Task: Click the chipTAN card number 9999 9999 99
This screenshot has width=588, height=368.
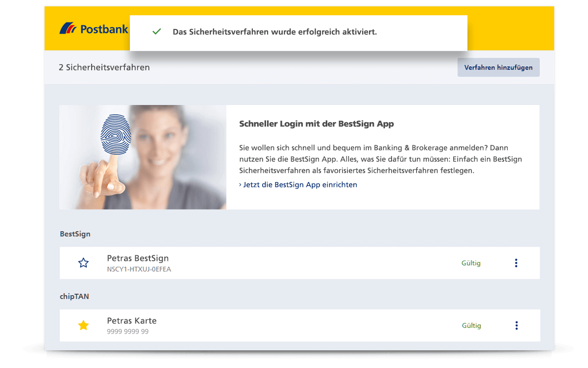Action: [128, 332]
